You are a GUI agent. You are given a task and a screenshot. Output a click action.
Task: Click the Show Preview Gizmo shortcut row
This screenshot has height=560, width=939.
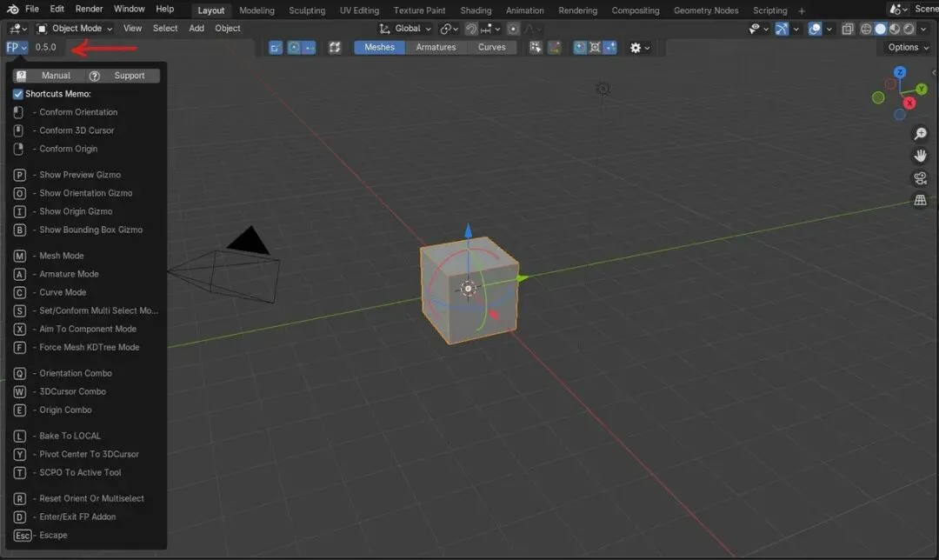pyautogui.click(x=67, y=175)
